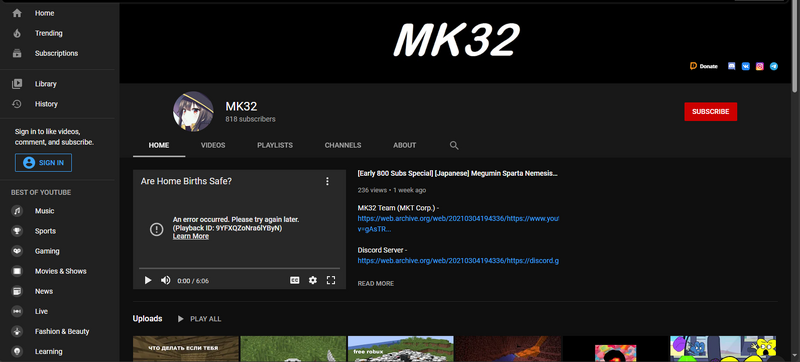Open VK icon in channel banner
The image size is (800, 362).
pyautogui.click(x=745, y=66)
